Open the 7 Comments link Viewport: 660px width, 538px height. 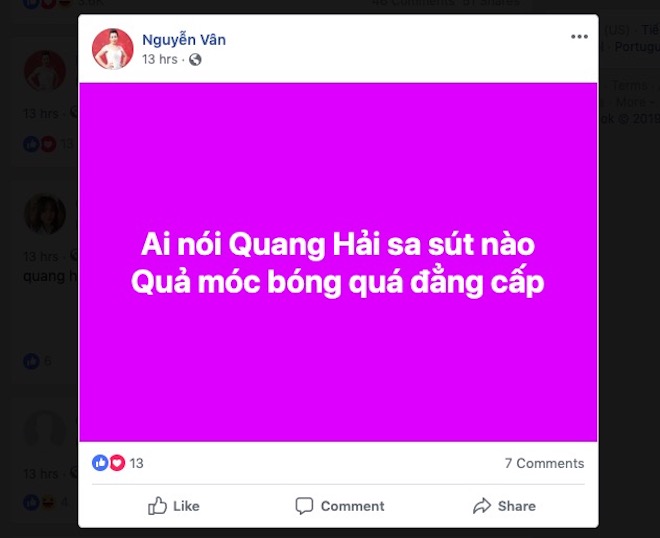click(x=544, y=463)
